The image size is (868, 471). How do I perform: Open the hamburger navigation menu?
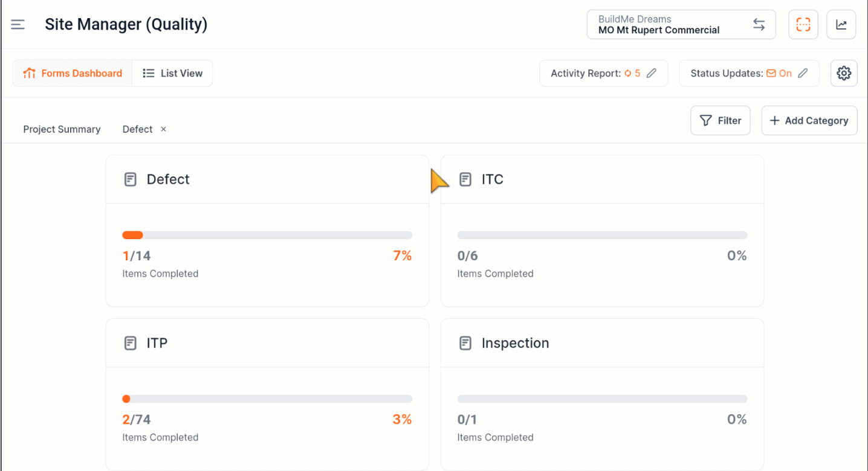(x=18, y=25)
